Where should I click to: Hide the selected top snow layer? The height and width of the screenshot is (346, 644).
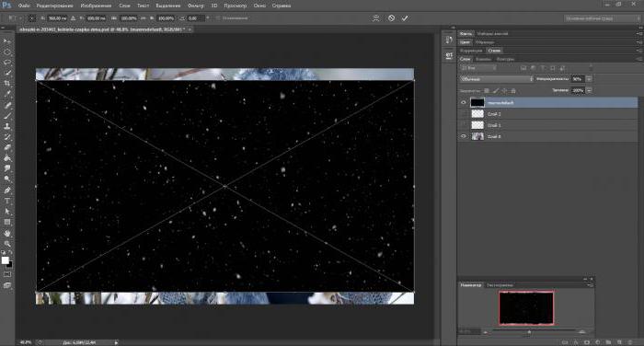point(464,102)
